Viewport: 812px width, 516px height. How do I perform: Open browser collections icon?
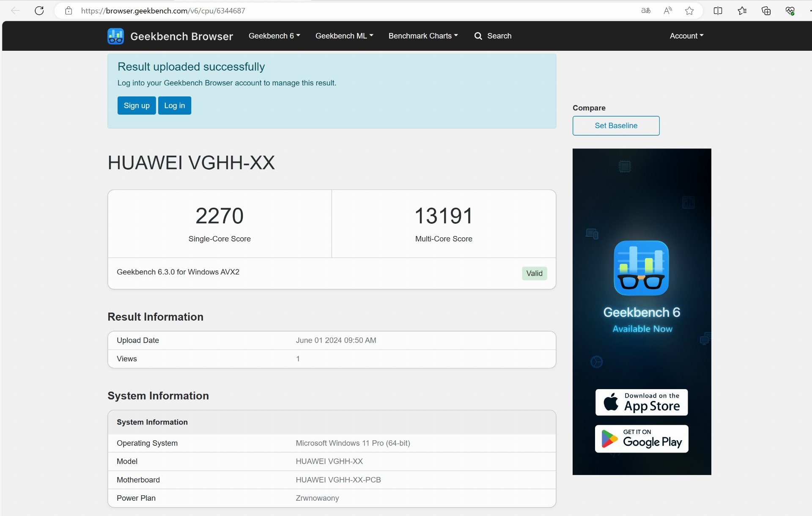click(766, 11)
